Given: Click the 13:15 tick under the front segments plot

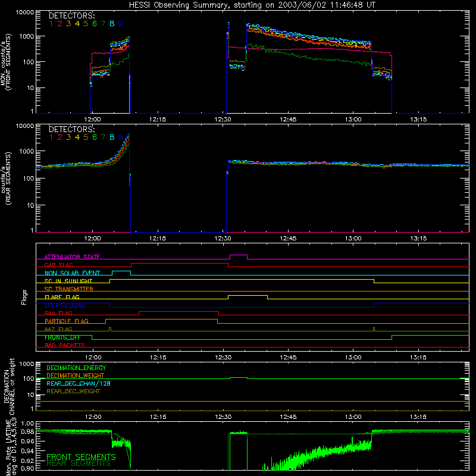Looking at the screenshot, I should pyautogui.click(x=418, y=120).
